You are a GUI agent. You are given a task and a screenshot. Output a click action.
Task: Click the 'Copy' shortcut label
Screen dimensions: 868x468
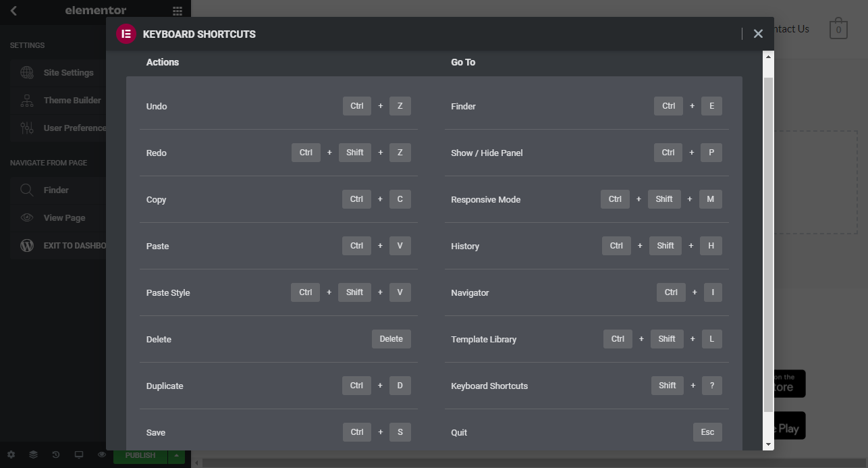(156, 199)
